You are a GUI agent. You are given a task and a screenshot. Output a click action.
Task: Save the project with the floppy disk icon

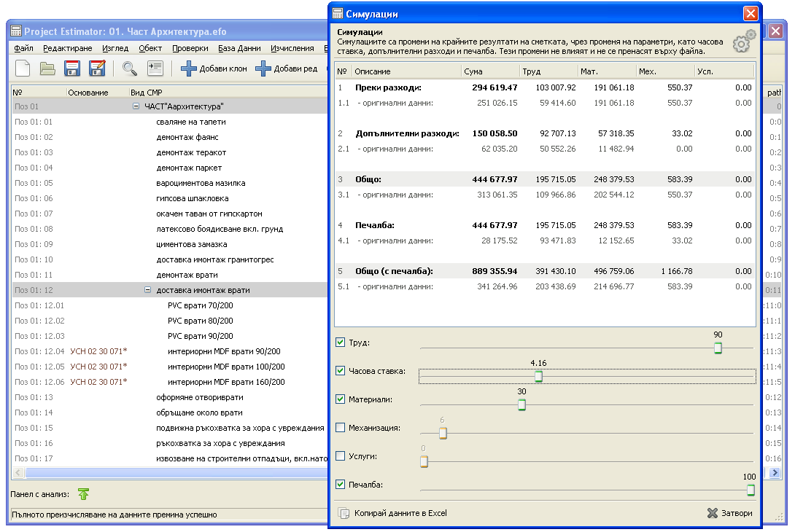pyautogui.click(x=72, y=69)
